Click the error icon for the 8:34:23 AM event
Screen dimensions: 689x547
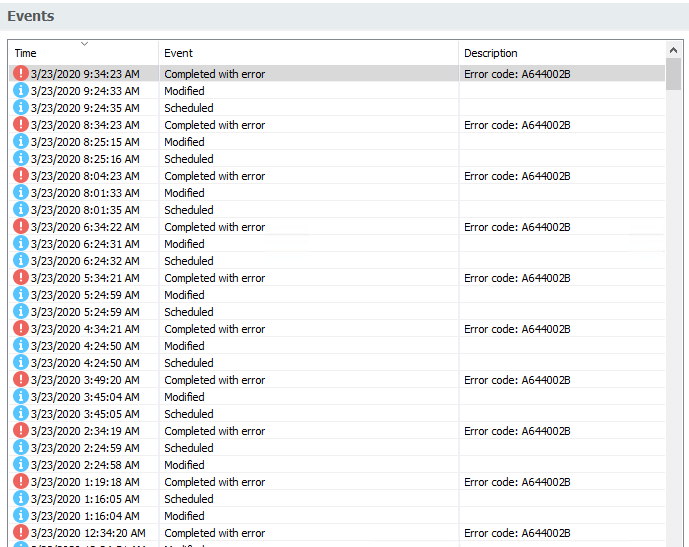tap(21, 125)
